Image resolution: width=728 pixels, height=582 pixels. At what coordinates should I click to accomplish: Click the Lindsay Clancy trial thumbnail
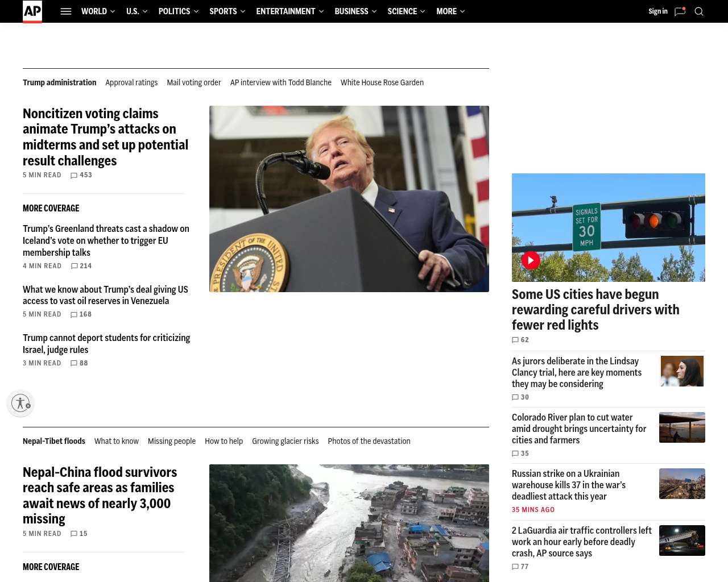coord(682,371)
